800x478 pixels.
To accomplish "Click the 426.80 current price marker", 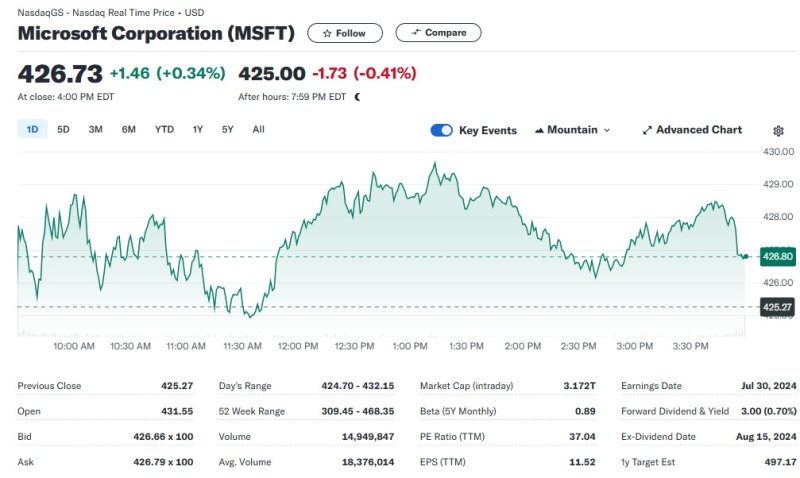I will [x=776, y=256].
